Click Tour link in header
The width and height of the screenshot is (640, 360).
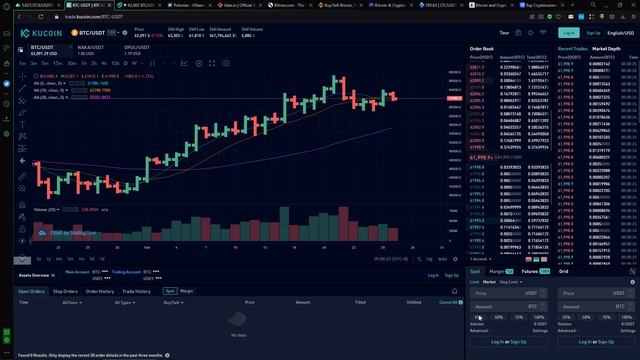point(504,33)
